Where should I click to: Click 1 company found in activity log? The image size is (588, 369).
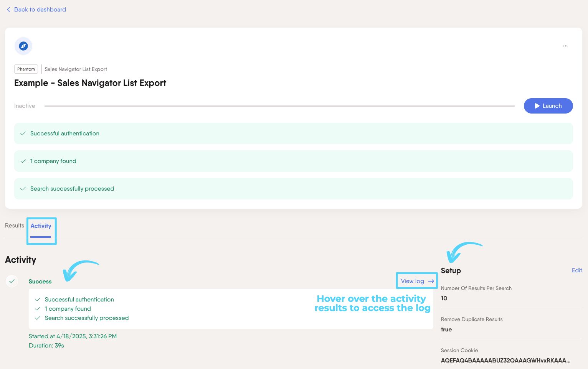pyautogui.click(x=68, y=309)
